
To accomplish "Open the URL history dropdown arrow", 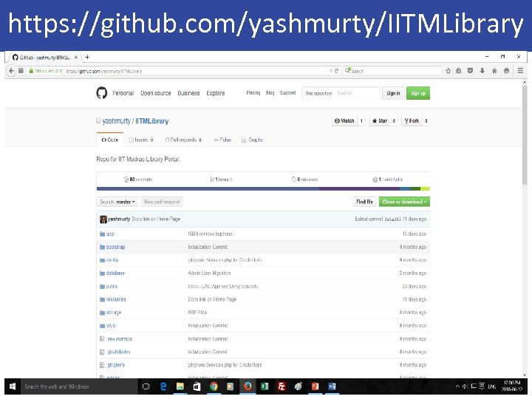I will point(330,71).
